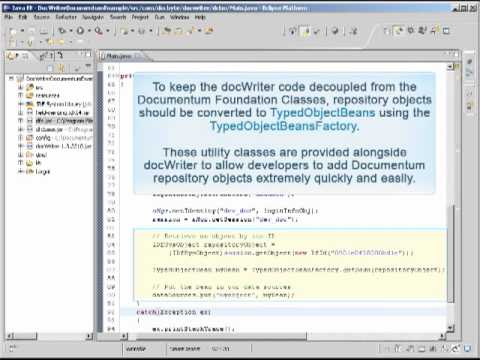Click the last icon in the Search toolbar group

click(209, 31)
